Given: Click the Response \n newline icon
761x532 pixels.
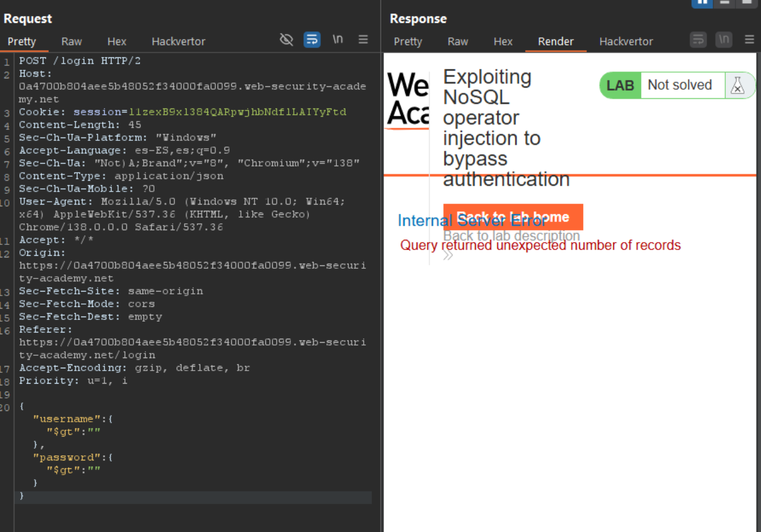Looking at the screenshot, I should pyautogui.click(x=723, y=40).
